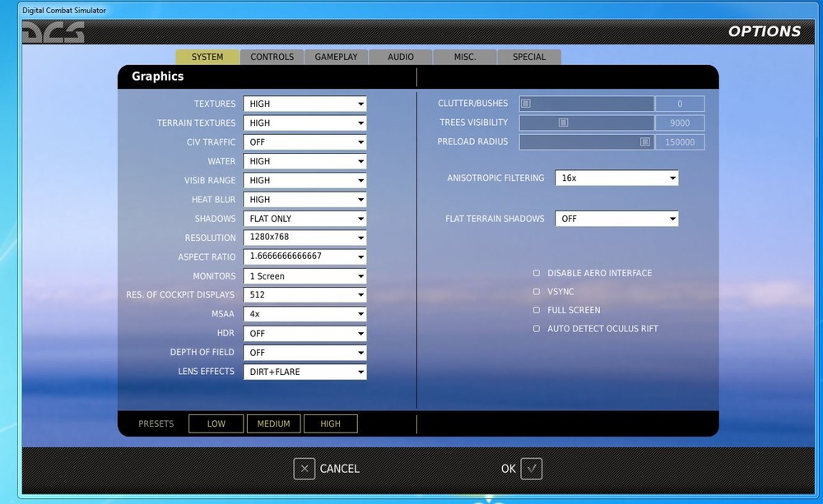Expand the RESOLUTION dropdown list
This screenshot has width=823, height=504.
[x=305, y=238]
